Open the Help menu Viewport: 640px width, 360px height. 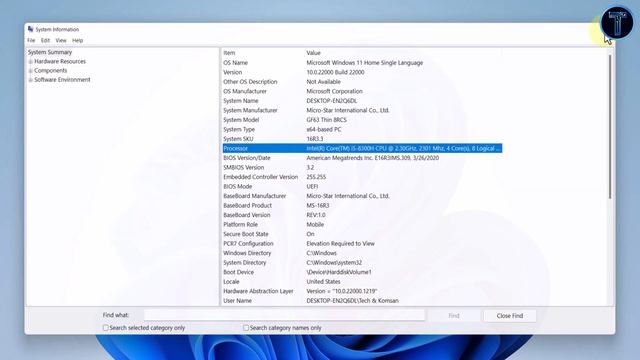[78, 40]
